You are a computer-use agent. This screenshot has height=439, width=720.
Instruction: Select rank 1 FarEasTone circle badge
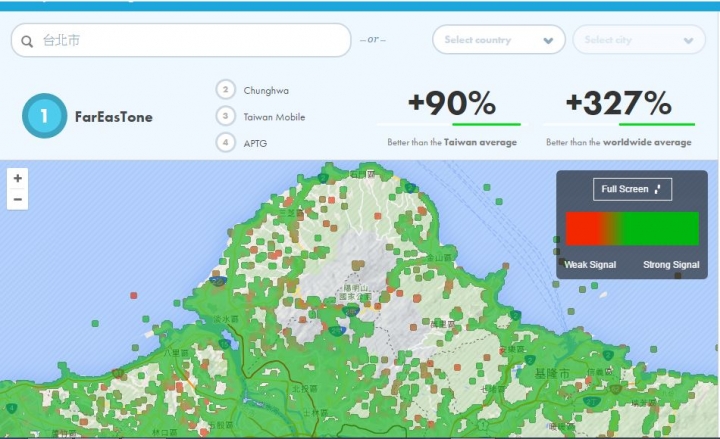[x=45, y=116]
